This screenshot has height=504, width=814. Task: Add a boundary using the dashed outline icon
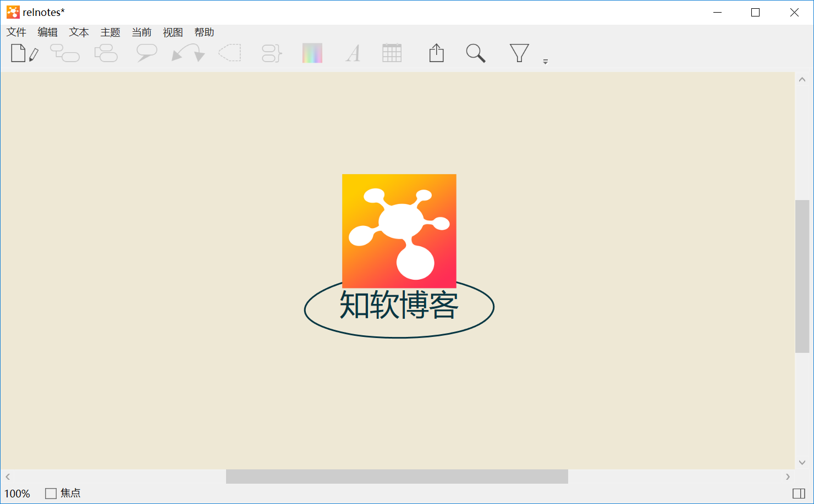coord(230,53)
